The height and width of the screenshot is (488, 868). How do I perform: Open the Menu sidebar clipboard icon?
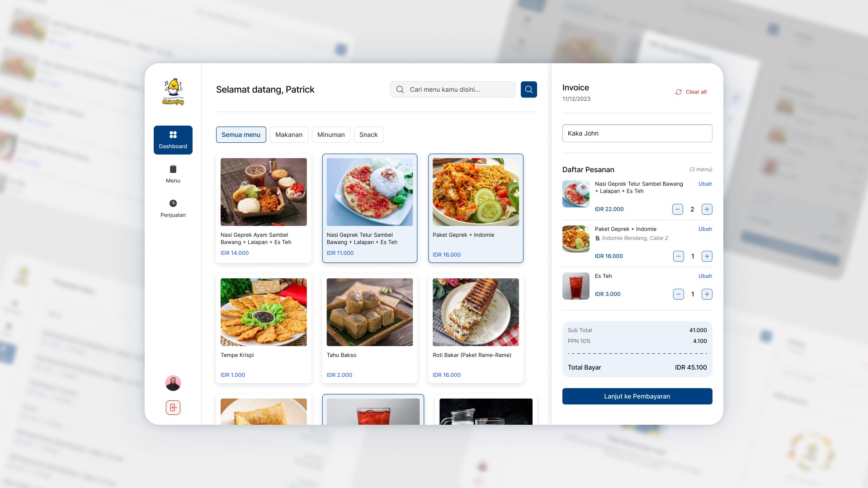(x=173, y=169)
